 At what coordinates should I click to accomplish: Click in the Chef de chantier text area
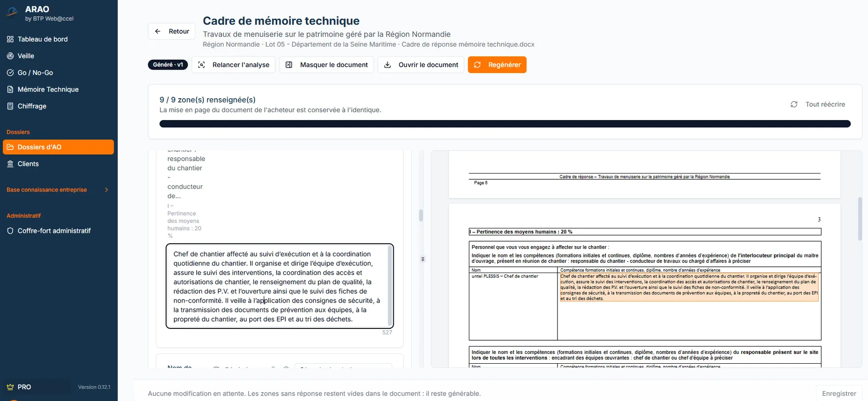click(x=280, y=286)
